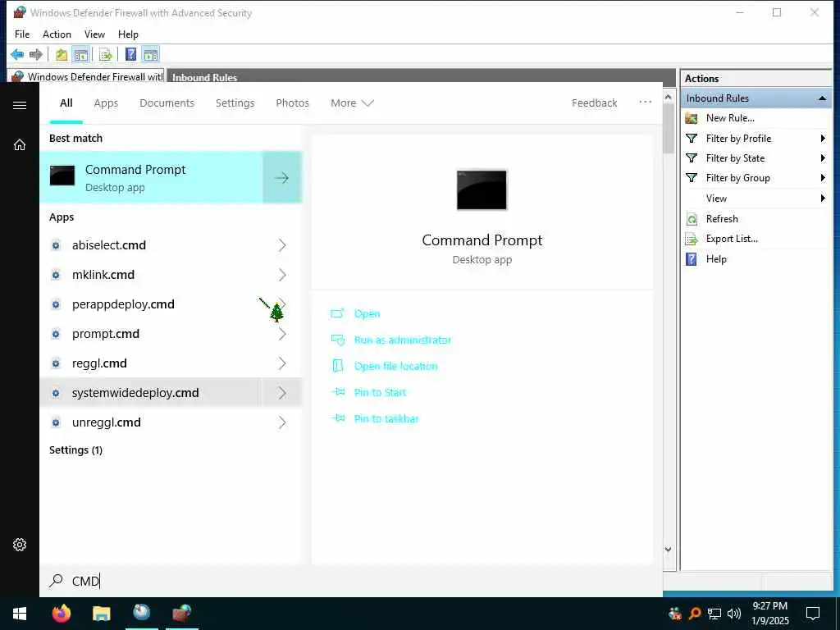The image size is (840, 630).
Task: Open the Action menu
Action: [57, 34]
